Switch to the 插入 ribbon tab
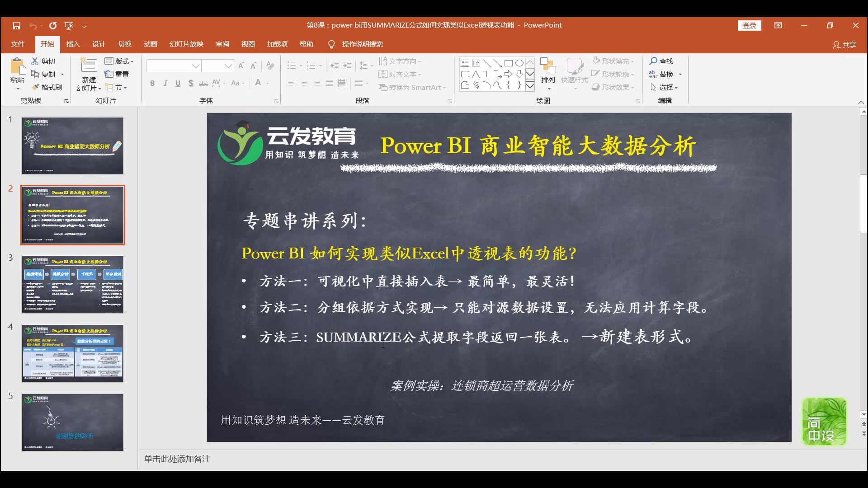 (73, 44)
